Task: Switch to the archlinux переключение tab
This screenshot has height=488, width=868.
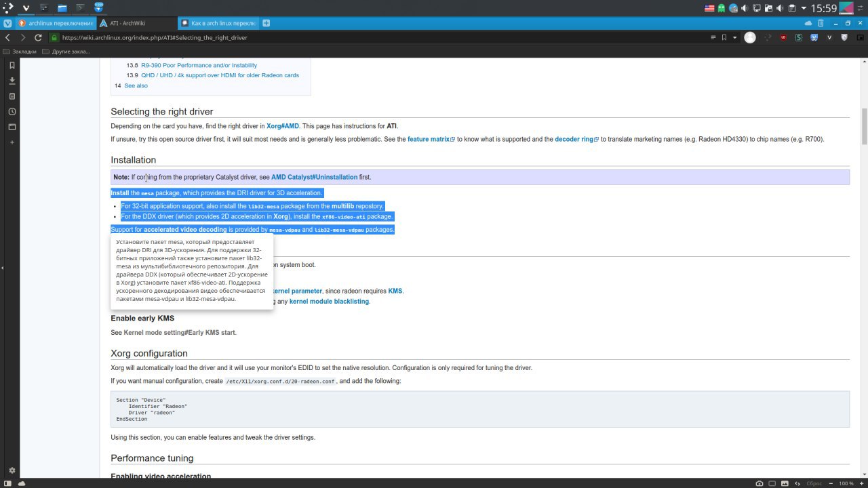Action: 56,23
